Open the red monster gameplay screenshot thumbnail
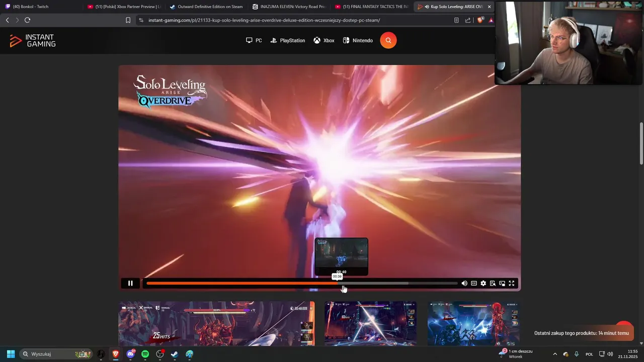Viewport: 644px width, 362px height. pyautogui.click(x=474, y=323)
